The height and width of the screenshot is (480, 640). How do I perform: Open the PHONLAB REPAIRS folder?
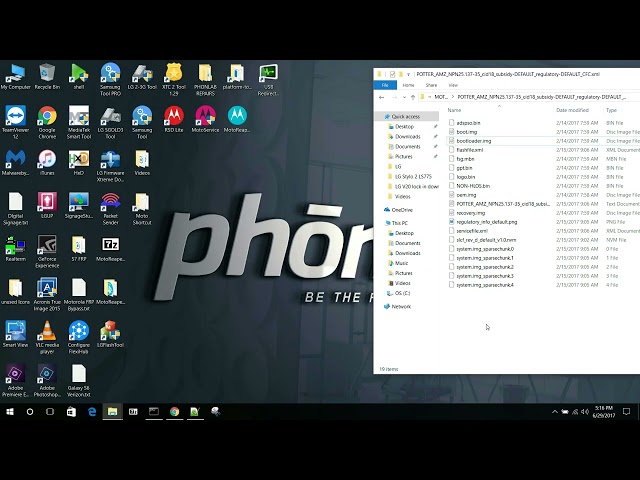tap(205, 80)
